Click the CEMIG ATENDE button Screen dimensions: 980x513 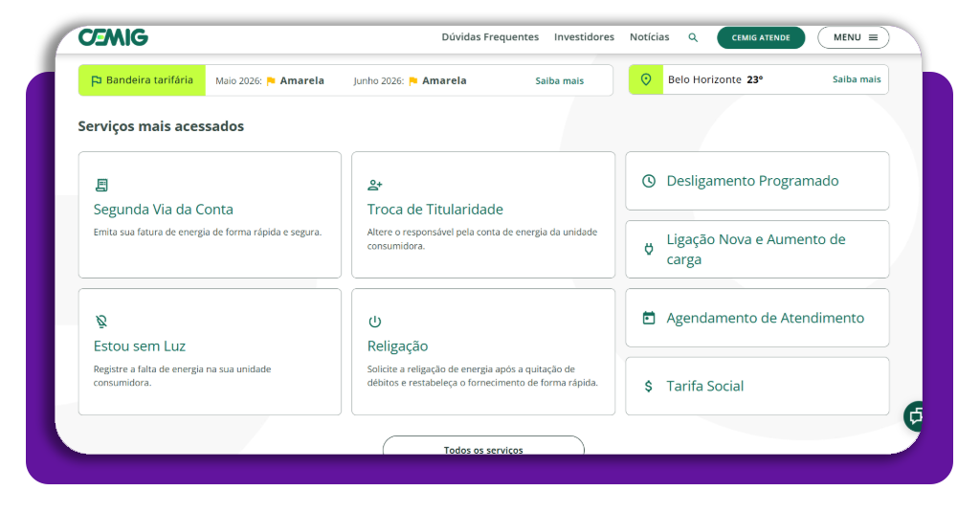point(761,37)
